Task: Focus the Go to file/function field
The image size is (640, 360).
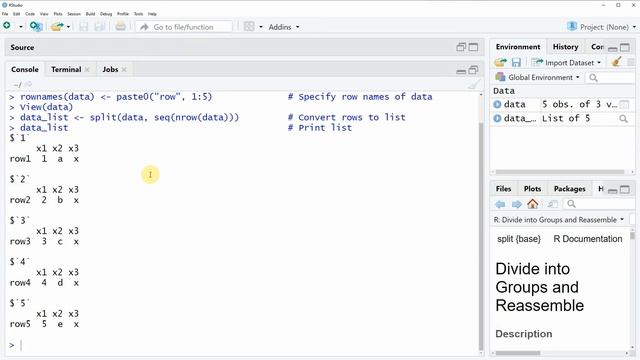Action: point(184,27)
